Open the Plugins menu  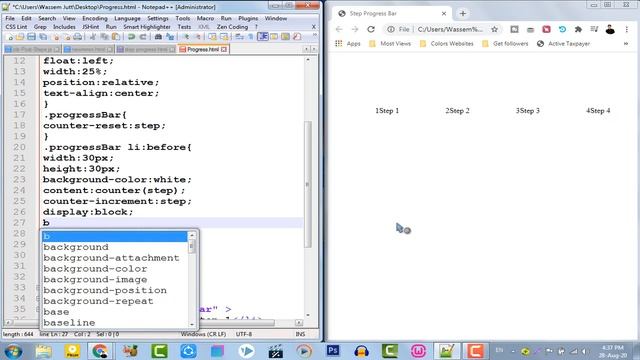tap(248, 18)
